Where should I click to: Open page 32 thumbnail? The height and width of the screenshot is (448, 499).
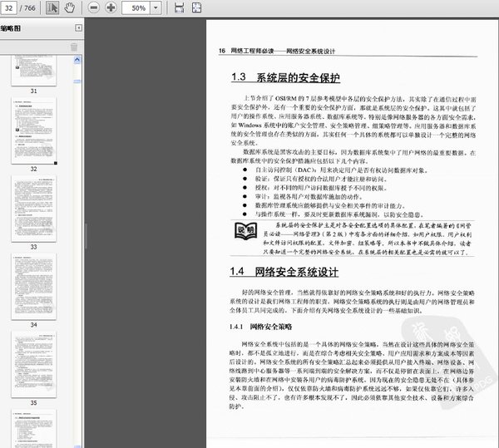point(34,130)
